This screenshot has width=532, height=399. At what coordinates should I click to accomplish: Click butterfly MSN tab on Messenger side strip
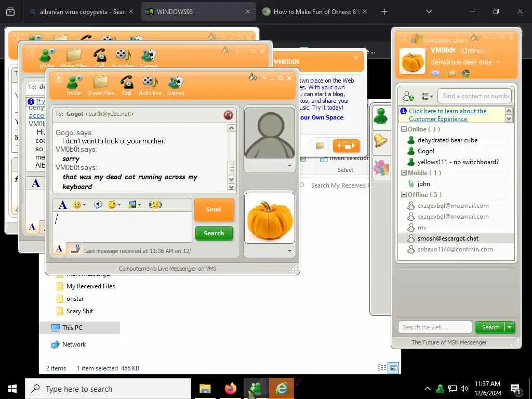click(381, 168)
